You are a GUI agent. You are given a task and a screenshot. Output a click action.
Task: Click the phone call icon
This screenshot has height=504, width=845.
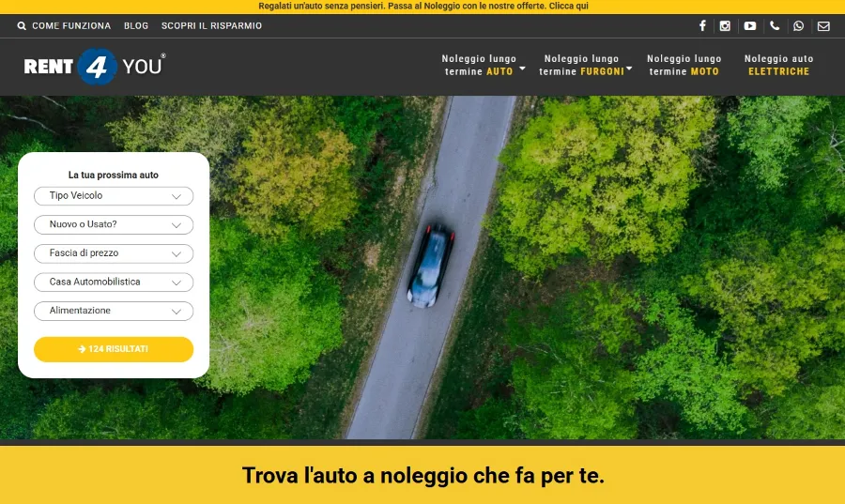point(775,26)
